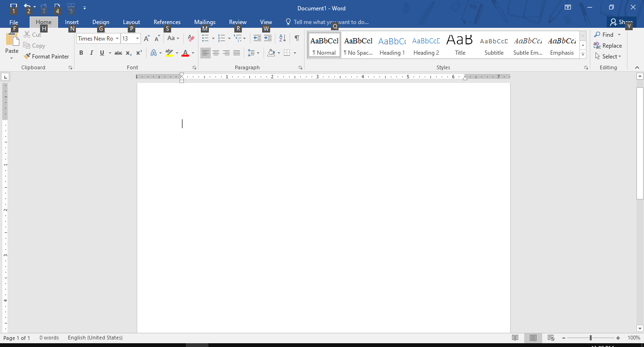The width and height of the screenshot is (644, 347).
Task: Apply the strikethrough abc icon
Action: [118, 53]
